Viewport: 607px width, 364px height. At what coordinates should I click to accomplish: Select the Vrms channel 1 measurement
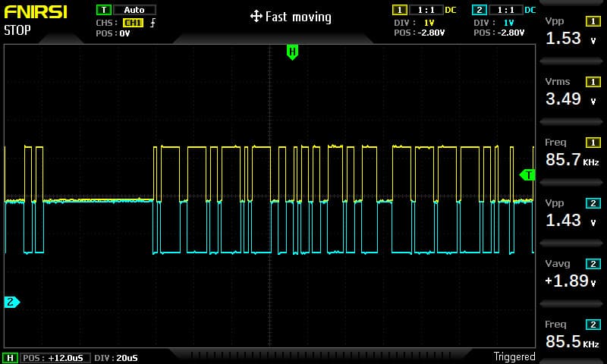coord(573,92)
